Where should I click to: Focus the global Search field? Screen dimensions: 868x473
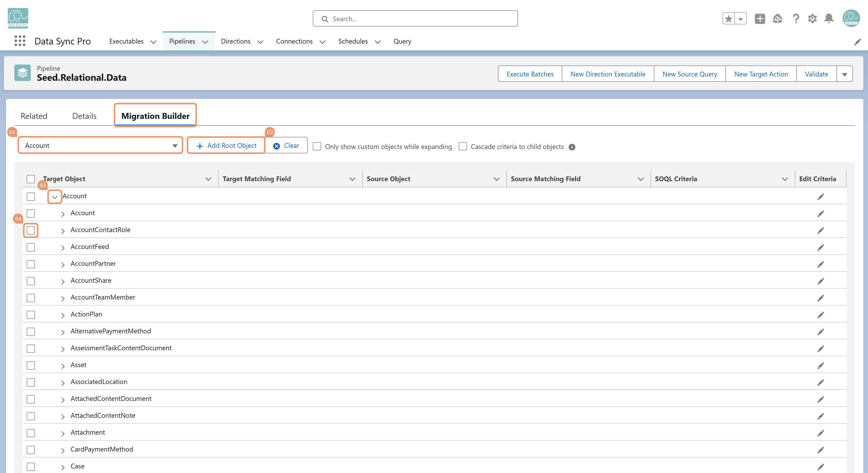click(415, 18)
